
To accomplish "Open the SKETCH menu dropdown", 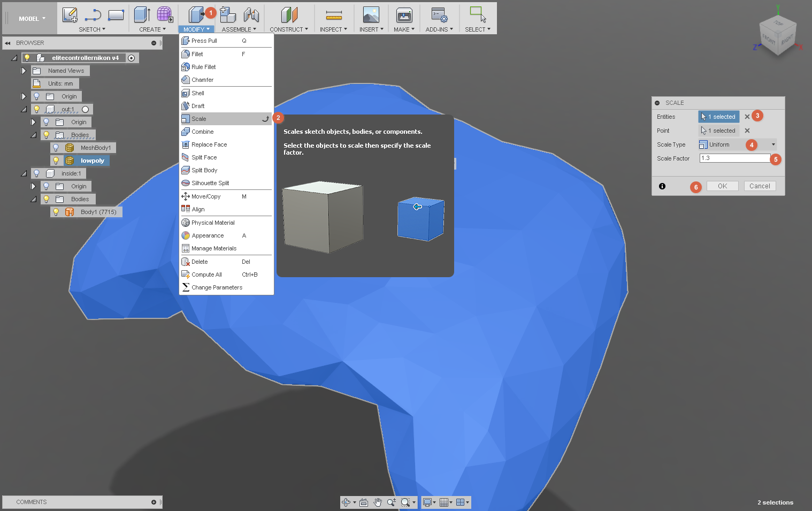I will 92,29.
